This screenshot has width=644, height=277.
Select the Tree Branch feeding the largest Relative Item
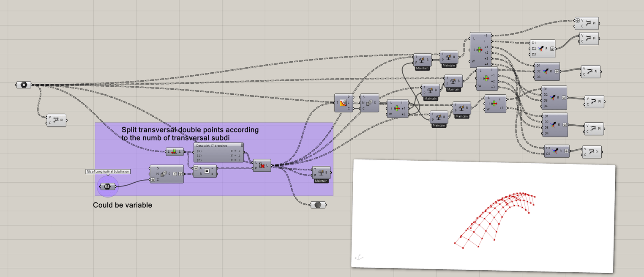[x=449, y=57]
